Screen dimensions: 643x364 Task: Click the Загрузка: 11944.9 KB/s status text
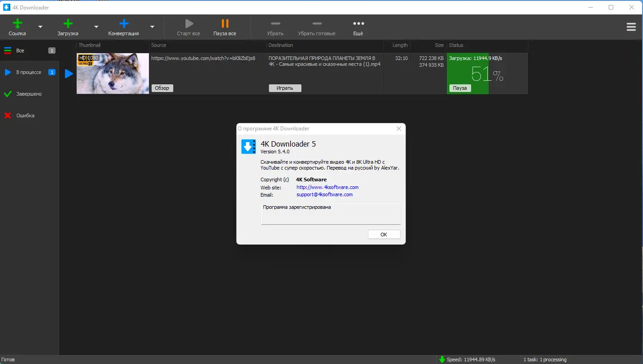476,58
